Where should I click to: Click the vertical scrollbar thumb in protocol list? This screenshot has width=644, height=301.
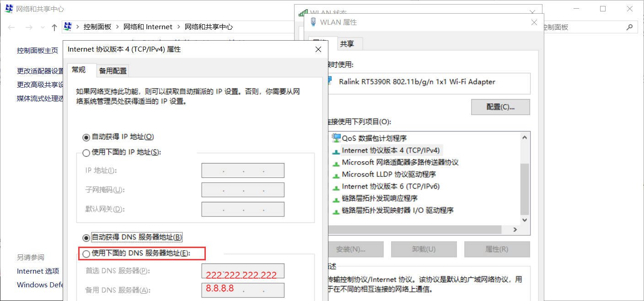tap(525, 189)
